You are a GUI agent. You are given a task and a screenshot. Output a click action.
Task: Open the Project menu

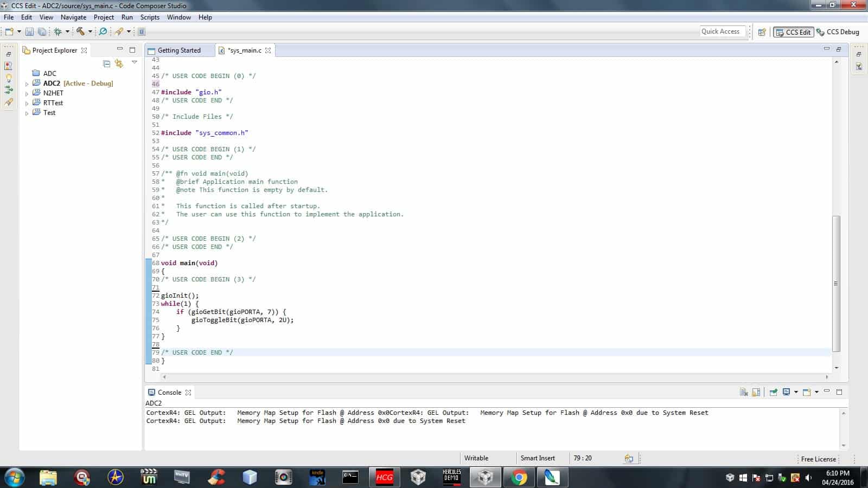(x=104, y=17)
